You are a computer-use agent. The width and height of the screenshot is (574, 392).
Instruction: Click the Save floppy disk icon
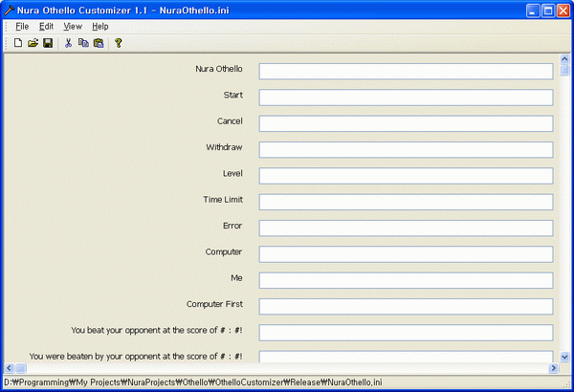48,43
